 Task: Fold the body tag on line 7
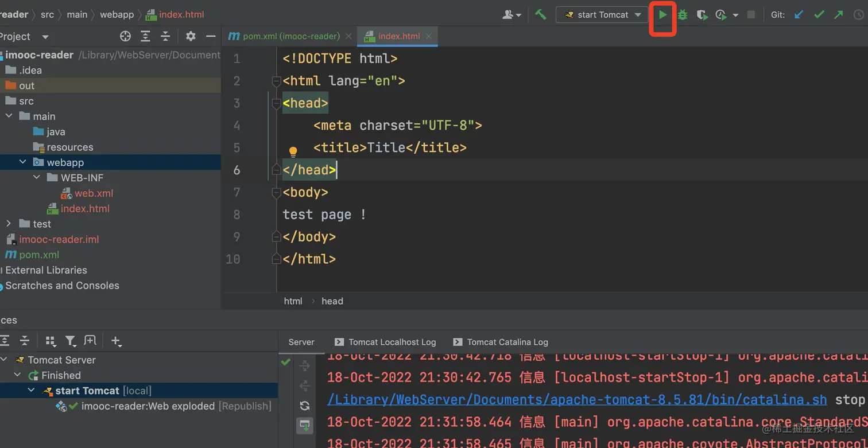coord(276,193)
